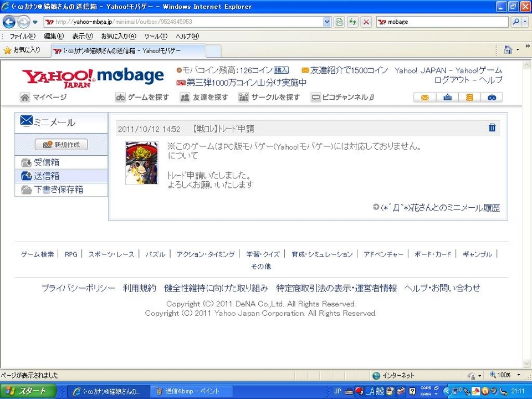This screenshot has width=532, height=399.
Task: Click the sender avatar thumbnail
Action: click(x=142, y=163)
